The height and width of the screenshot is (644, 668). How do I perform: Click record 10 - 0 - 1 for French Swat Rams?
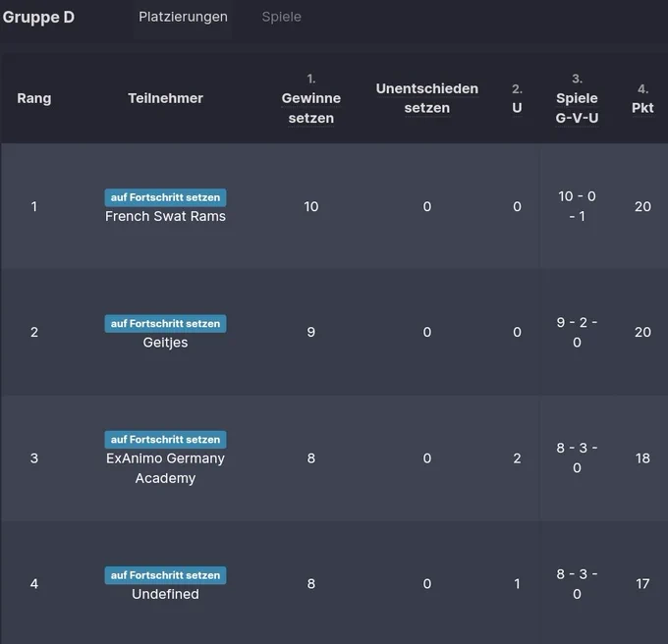(577, 206)
